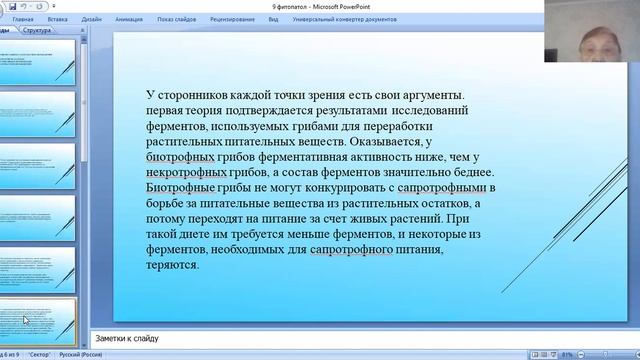This screenshot has height=360, width=640.
Task: Click the underlined word 'некротрофных' in slide
Action: [x=187, y=172]
